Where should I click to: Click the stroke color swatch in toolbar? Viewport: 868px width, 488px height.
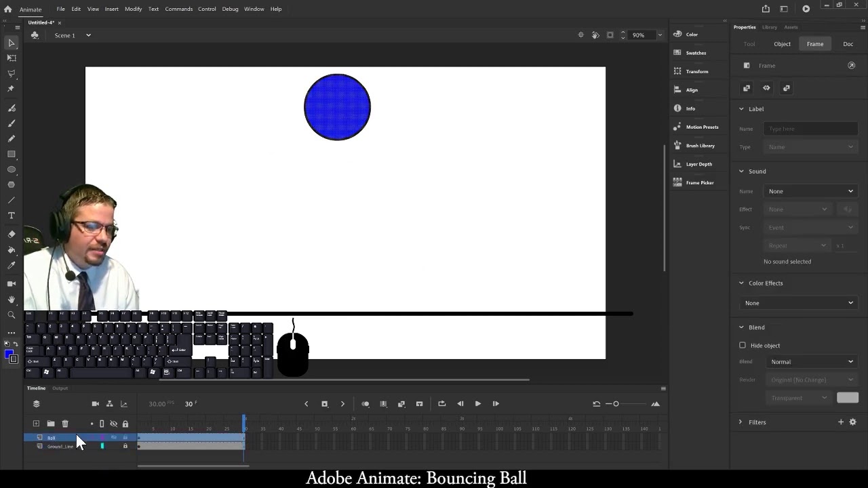coord(14,359)
